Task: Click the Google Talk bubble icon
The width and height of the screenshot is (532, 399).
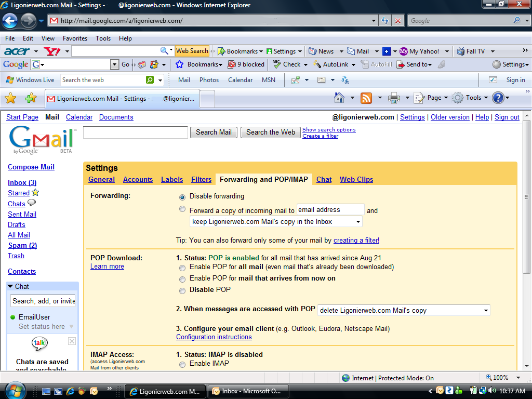Action: 39,343
